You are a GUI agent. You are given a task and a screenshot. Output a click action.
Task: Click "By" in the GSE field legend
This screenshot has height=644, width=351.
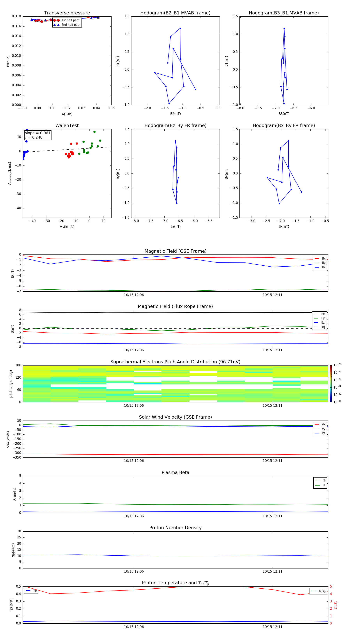[x=324, y=263]
